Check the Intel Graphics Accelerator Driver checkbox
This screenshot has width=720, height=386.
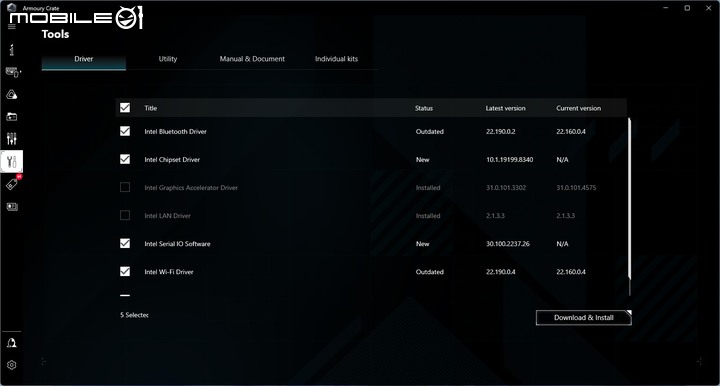pos(125,187)
